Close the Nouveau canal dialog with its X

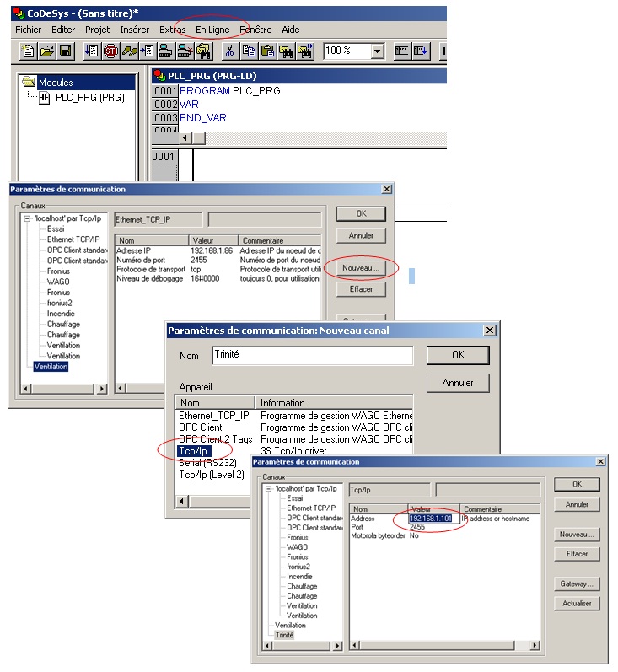coord(490,331)
